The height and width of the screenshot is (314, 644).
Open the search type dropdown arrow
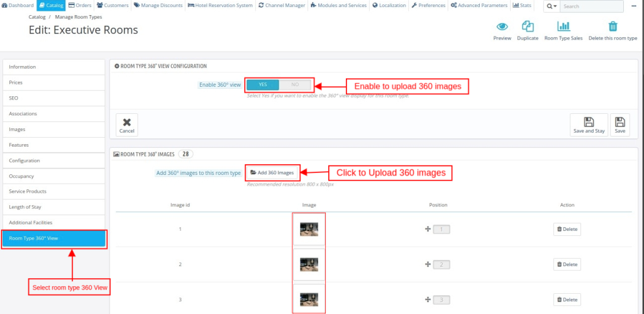coord(551,6)
